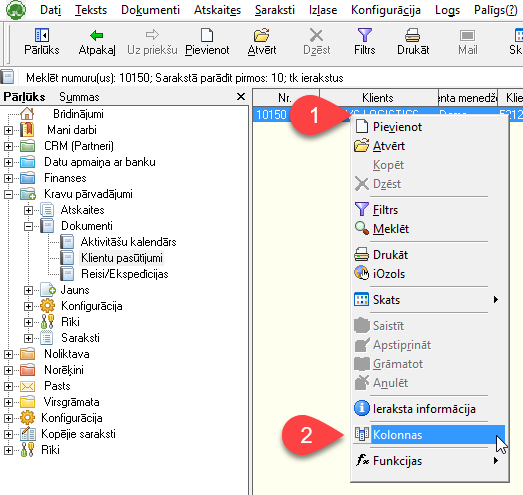Click the Pārlūks toolbar icon
This screenshot has height=495, width=523.
pos(42,42)
